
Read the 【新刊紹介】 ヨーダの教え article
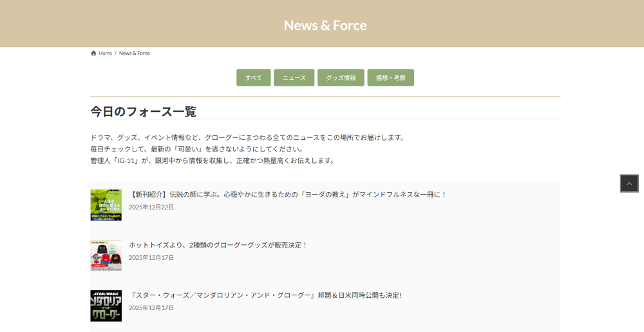point(288,194)
